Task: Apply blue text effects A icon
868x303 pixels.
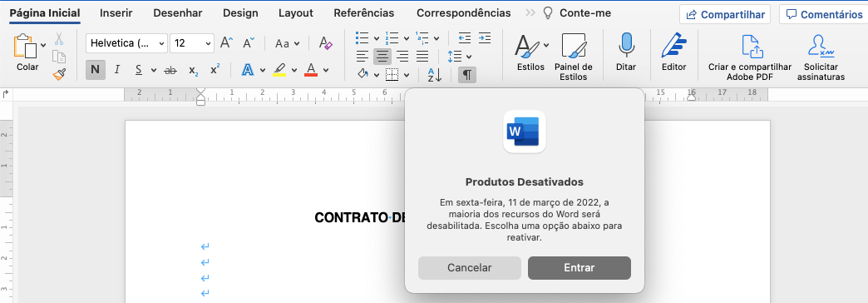Action: click(x=248, y=70)
